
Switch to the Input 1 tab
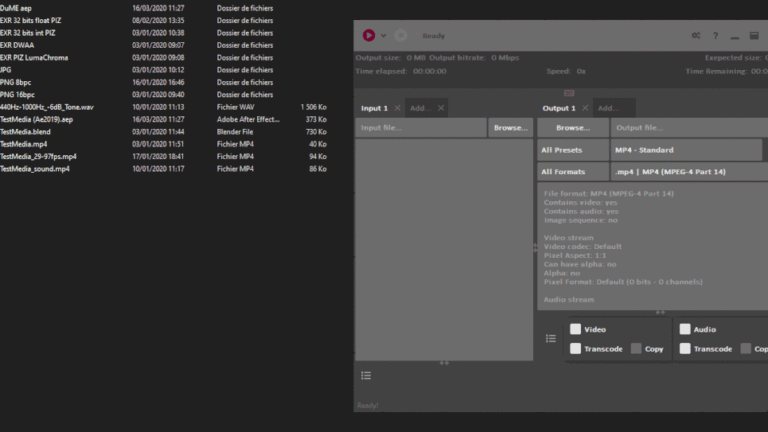point(373,108)
